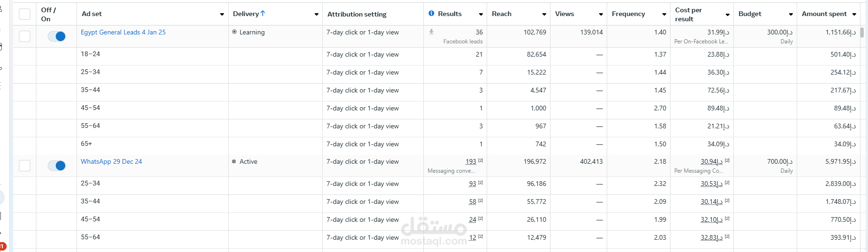Click the Active status dot icon

pyautogui.click(x=234, y=161)
